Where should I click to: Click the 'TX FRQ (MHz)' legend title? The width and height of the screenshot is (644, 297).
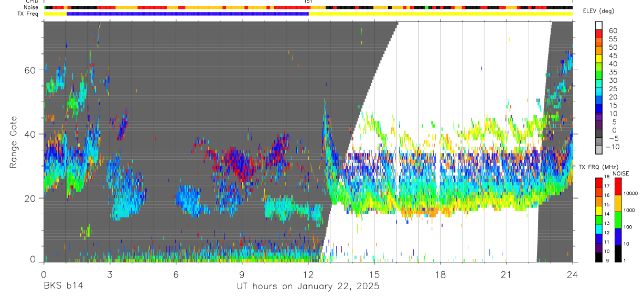(x=598, y=167)
